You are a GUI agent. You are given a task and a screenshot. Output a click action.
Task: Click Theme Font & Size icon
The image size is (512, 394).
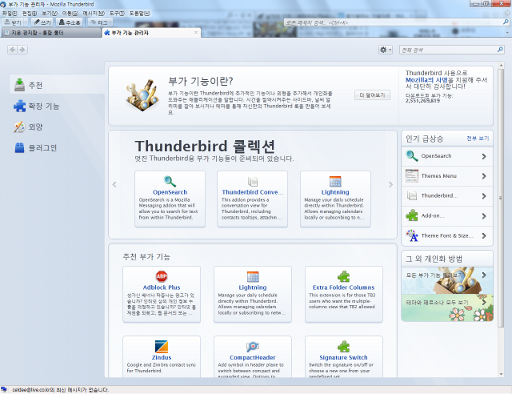click(412, 235)
